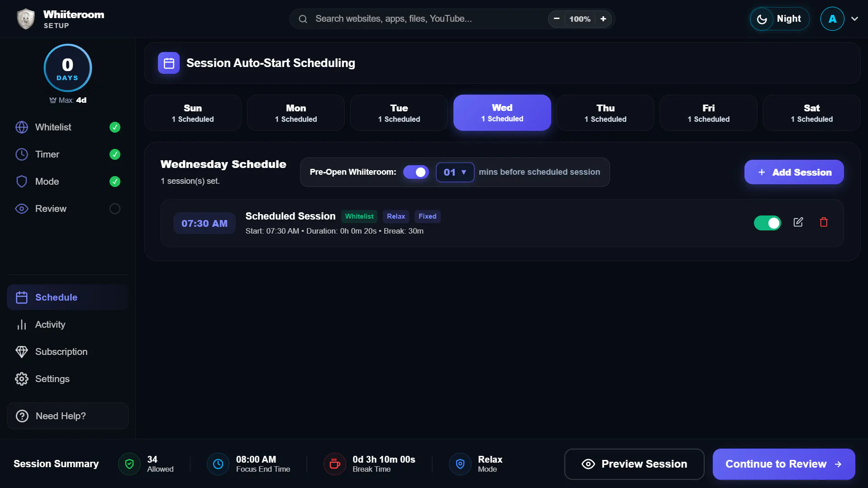Open the Subscription sidebar item
The height and width of the screenshot is (488, 868).
click(68, 352)
